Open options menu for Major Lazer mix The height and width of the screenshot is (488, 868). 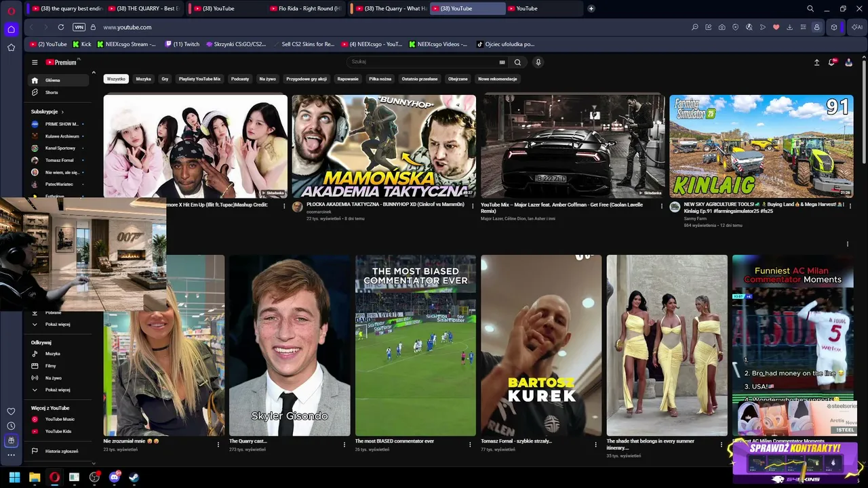662,206
